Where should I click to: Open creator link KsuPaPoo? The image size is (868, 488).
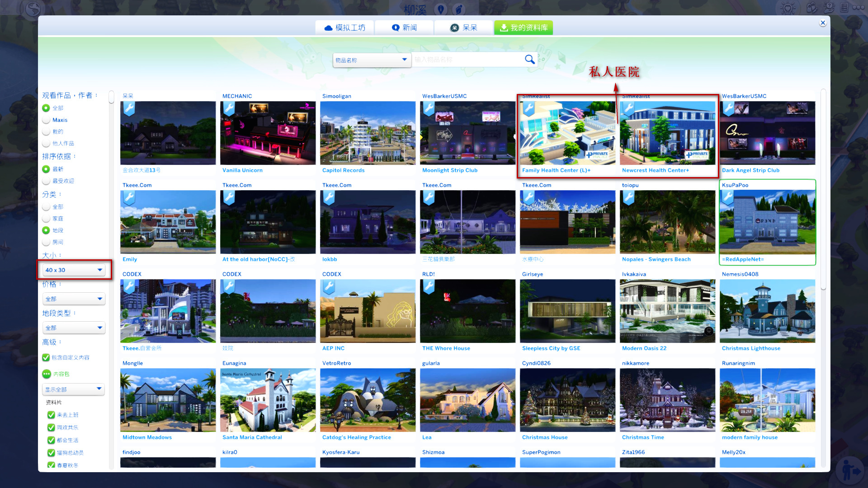tap(735, 185)
